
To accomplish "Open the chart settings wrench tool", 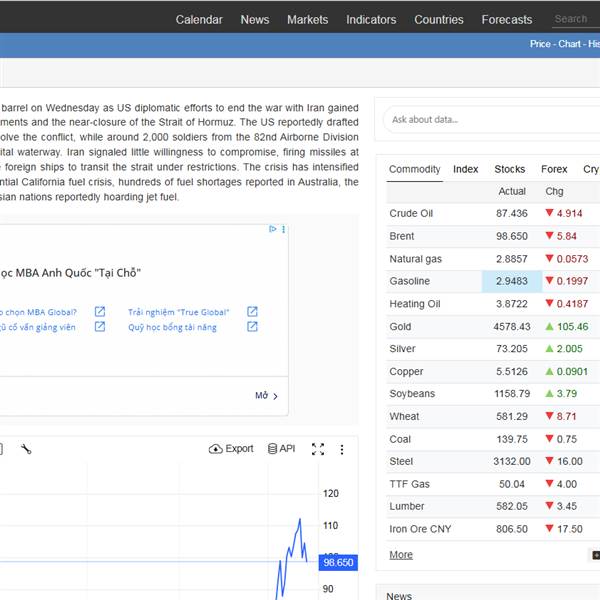I will click(x=26, y=449).
